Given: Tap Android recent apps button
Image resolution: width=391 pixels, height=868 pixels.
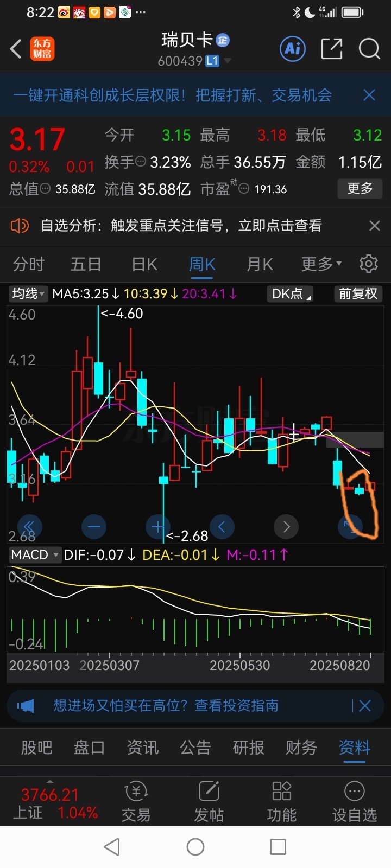Looking at the screenshot, I should click(278, 846).
